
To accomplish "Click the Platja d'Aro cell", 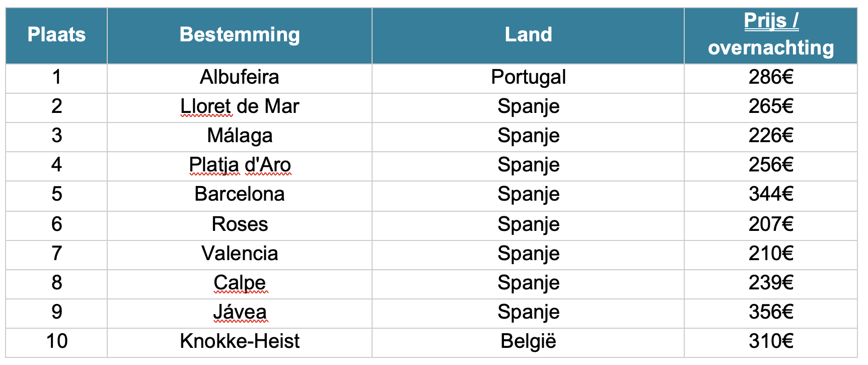I will point(240,166).
